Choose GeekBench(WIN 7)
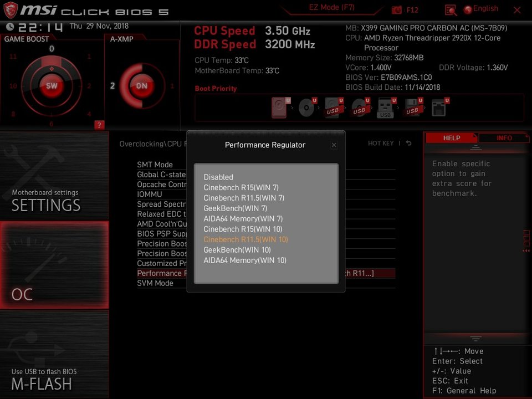The width and height of the screenshot is (532, 399). coord(235,208)
